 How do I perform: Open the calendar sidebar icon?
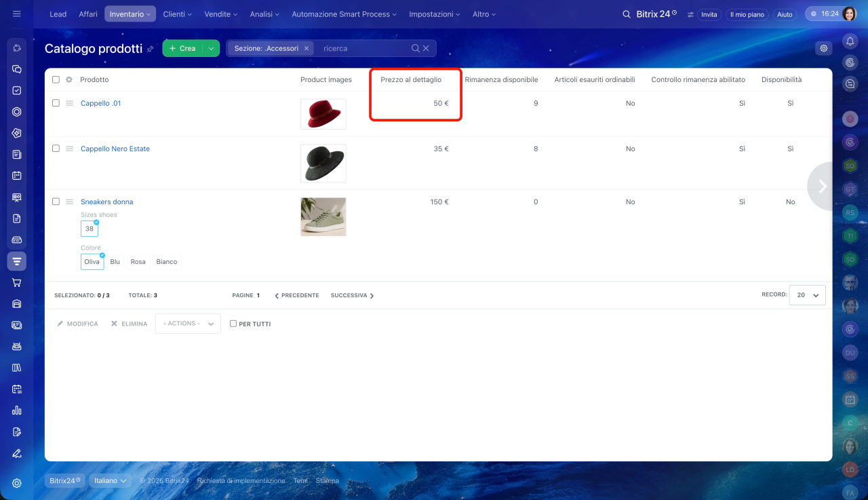pos(17,176)
